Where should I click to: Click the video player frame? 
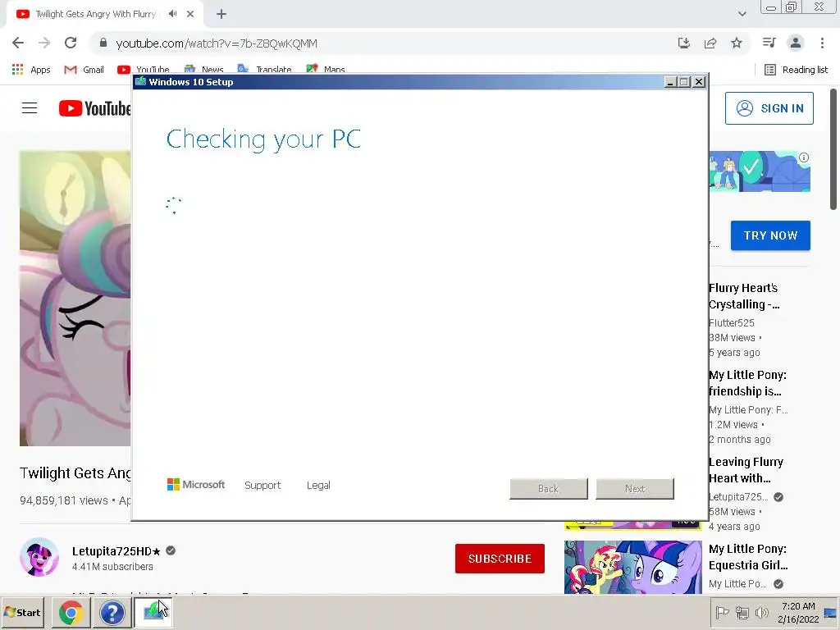point(75,299)
